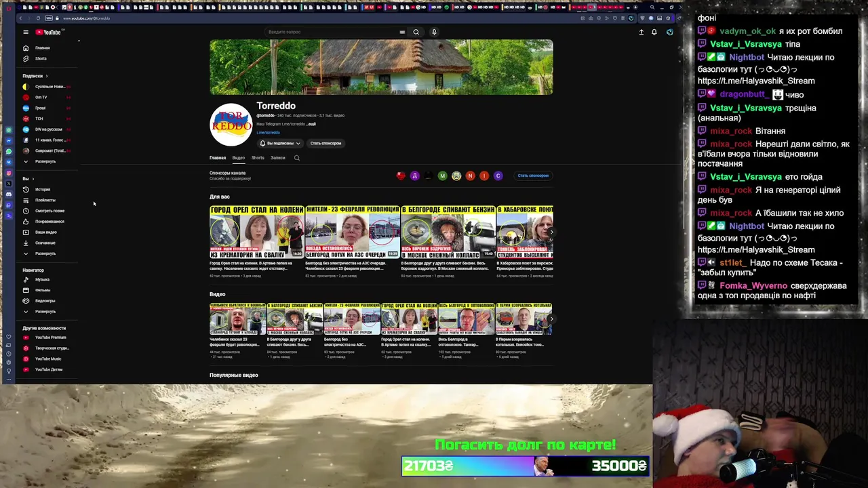Expand the Вы подписаны notification dropdown
Image resolution: width=868 pixels, height=488 pixels.
tap(280, 143)
